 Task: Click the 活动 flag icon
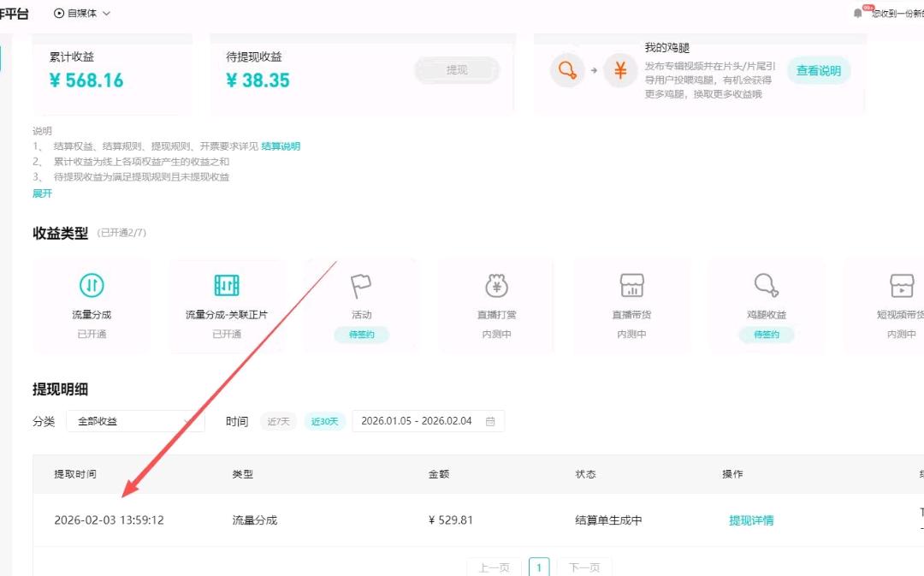click(x=362, y=285)
